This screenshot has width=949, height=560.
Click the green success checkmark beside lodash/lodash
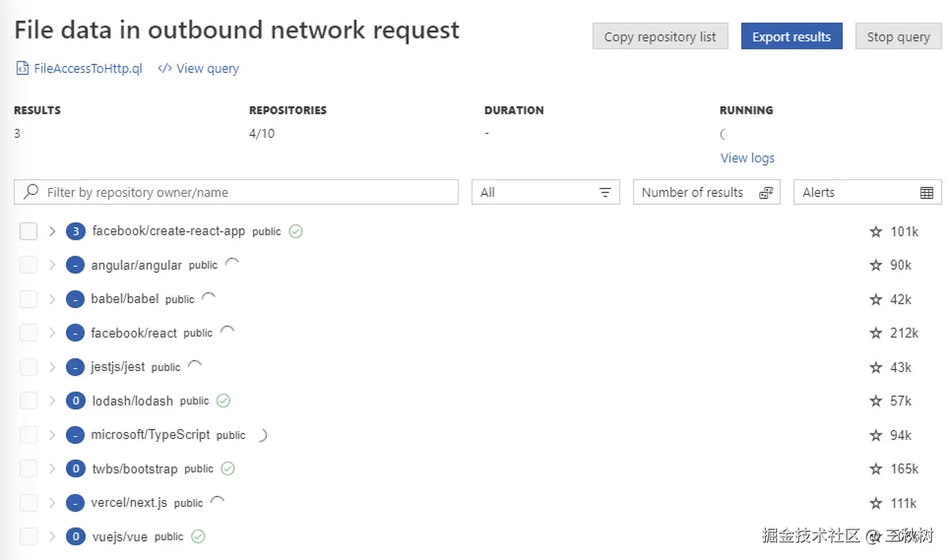point(223,401)
